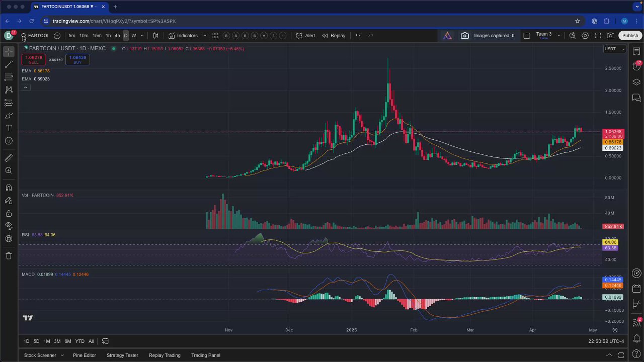The height and width of the screenshot is (362, 644).
Task: Switch to the 5m timeframe
Action: (72, 36)
